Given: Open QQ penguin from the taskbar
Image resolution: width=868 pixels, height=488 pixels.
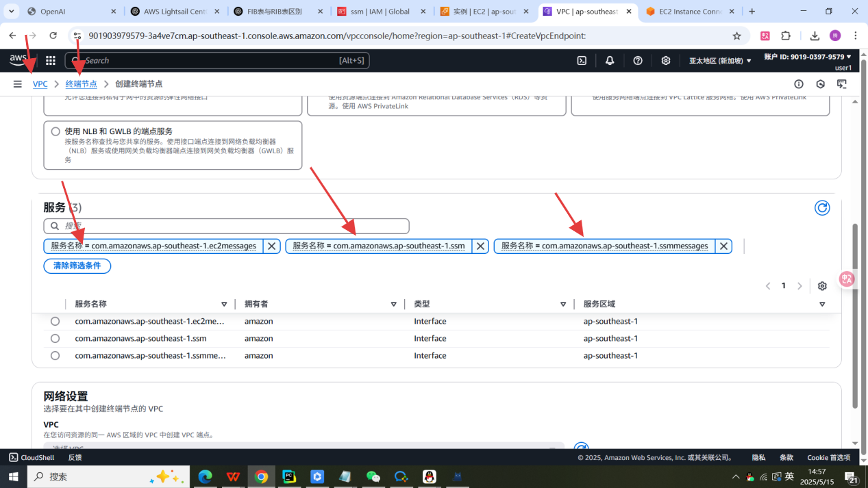Looking at the screenshot, I should 430,476.
